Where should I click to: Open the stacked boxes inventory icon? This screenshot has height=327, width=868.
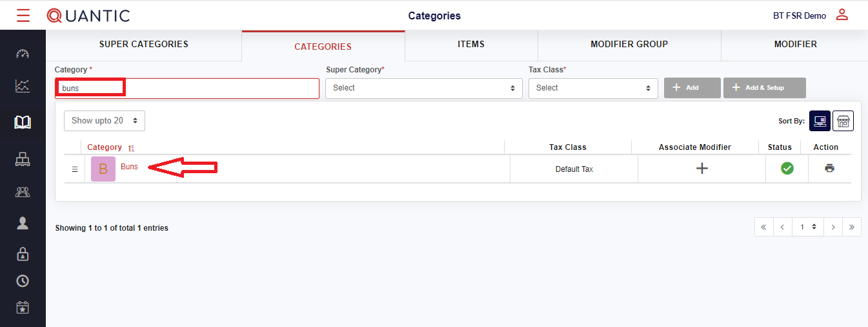[23, 159]
